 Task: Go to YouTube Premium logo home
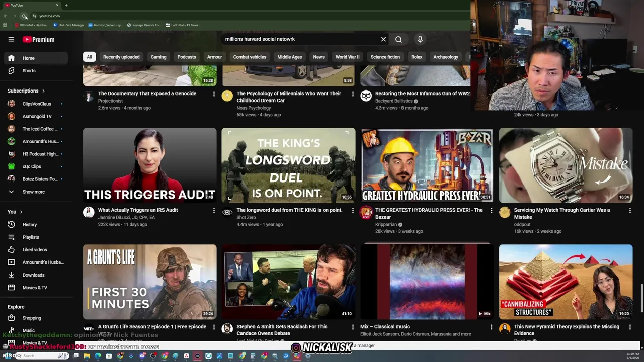click(x=38, y=39)
